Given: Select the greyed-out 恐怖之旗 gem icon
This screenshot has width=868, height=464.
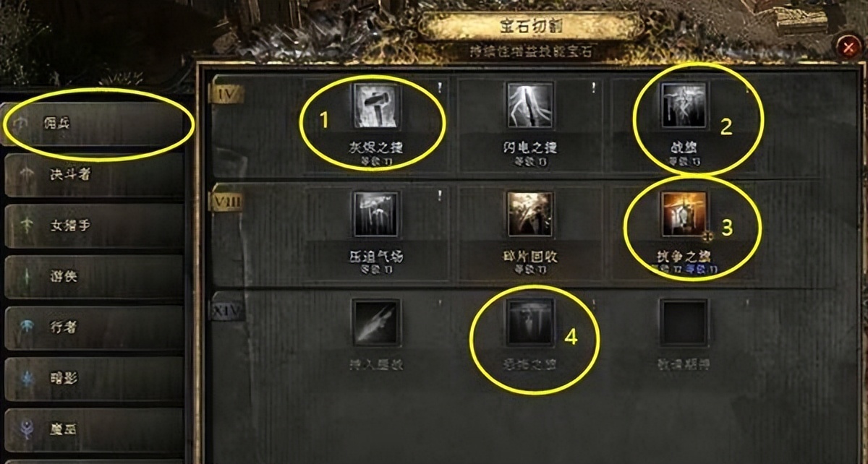Looking at the screenshot, I should point(530,322).
